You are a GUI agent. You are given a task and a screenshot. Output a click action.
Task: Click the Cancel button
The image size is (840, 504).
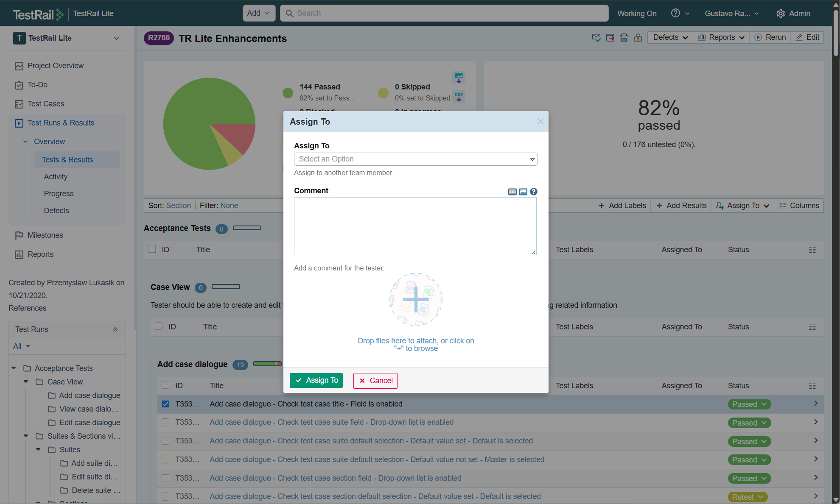pyautogui.click(x=375, y=380)
